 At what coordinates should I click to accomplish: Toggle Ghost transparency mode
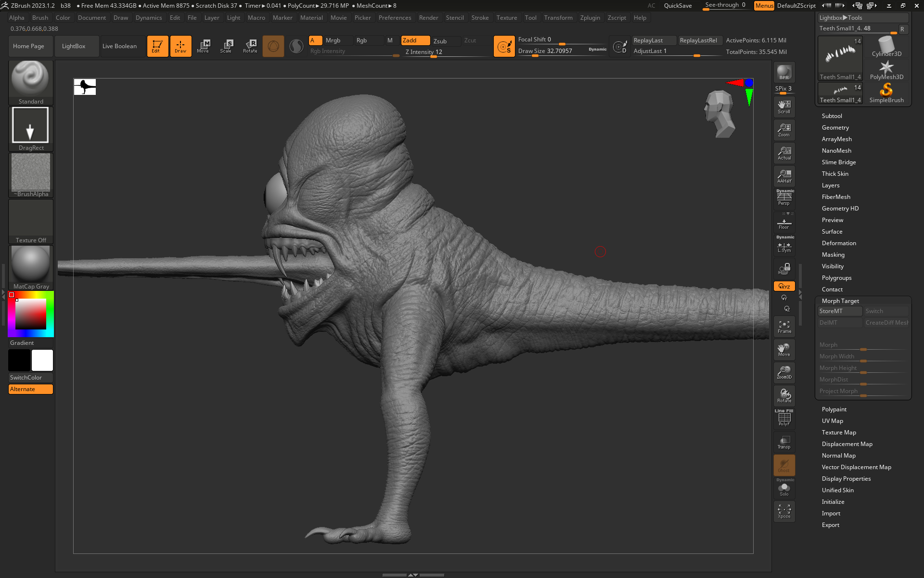[784, 465]
